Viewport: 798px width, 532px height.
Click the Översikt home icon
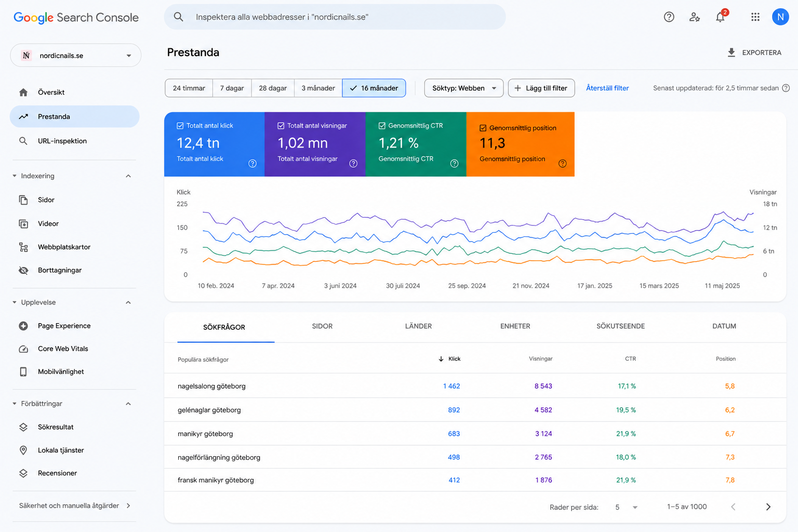pyautogui.click(x=23, y=92)
